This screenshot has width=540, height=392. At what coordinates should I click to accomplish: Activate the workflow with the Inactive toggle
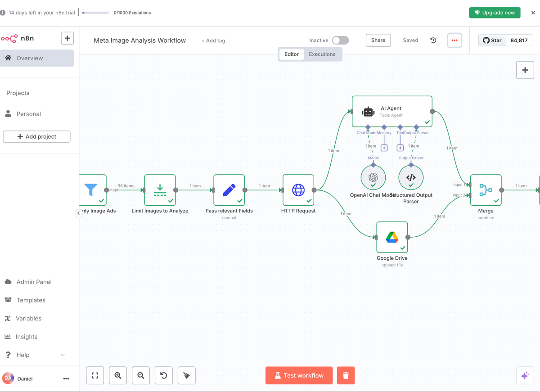coord(340,40)
